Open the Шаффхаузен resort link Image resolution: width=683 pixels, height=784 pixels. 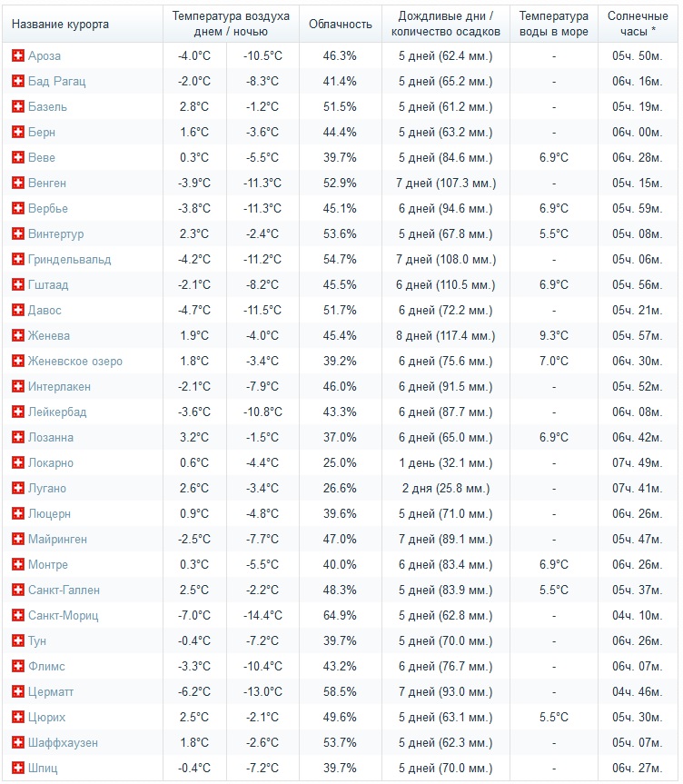click(63, 742)
